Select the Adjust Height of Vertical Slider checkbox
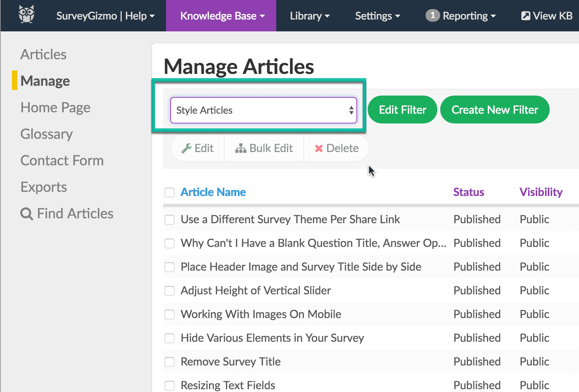 click(x=170, y=291)
